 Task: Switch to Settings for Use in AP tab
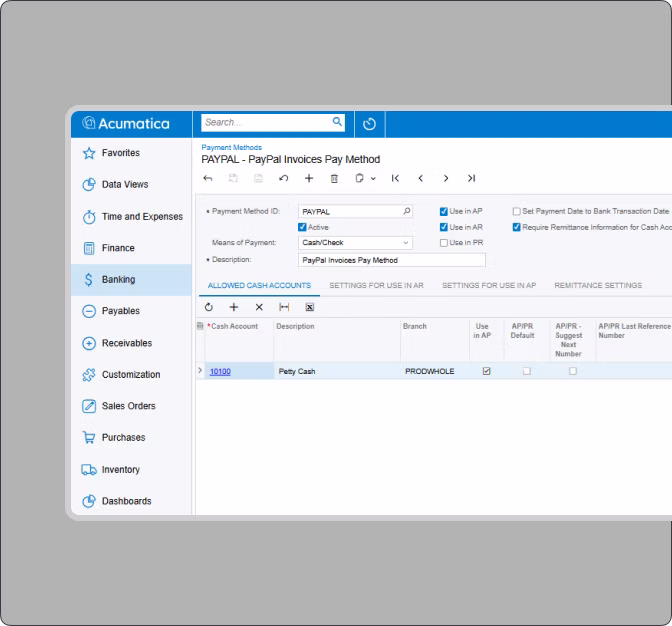point(489,285)
